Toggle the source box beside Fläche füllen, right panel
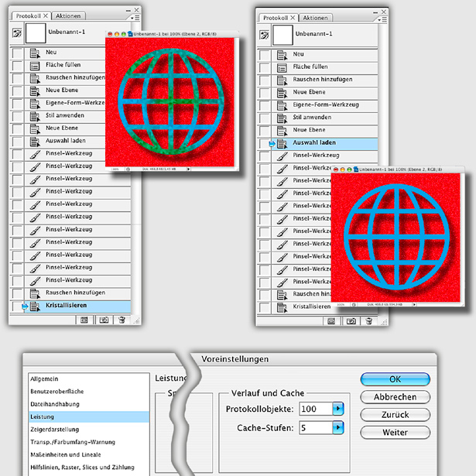This screenshot has width=476, height=476. [265, 67]
